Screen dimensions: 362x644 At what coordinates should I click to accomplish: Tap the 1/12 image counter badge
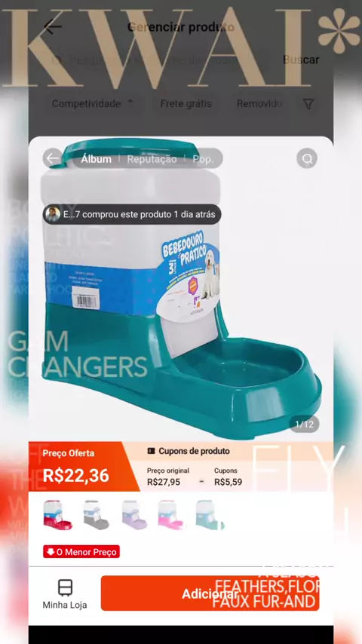(x=304, y=425)
